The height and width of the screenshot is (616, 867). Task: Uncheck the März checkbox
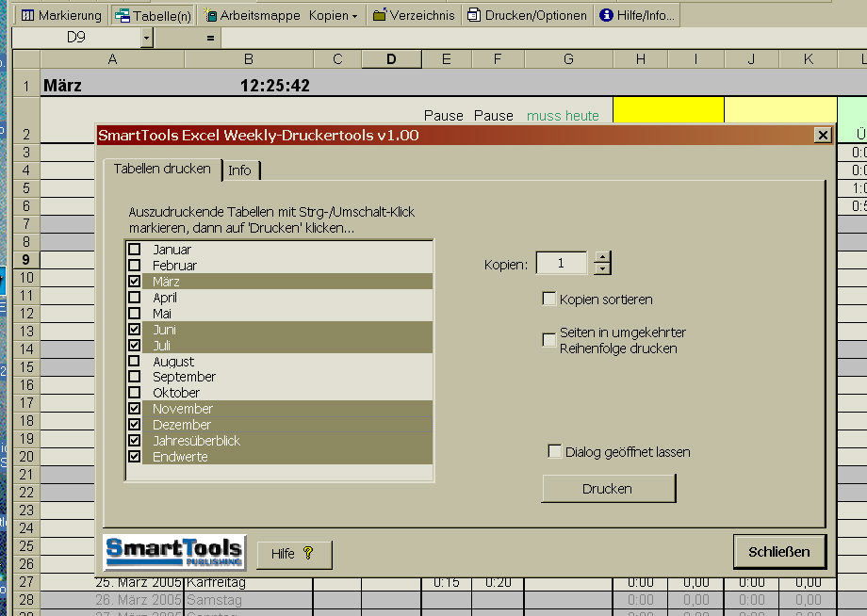point(135,282)
